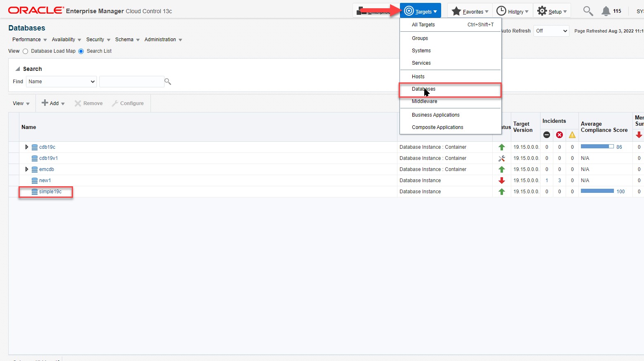Viewport: 644px width, 361px height.
Task: Click the cdb19v1 blackout wrench status icon
Action: 502,158
